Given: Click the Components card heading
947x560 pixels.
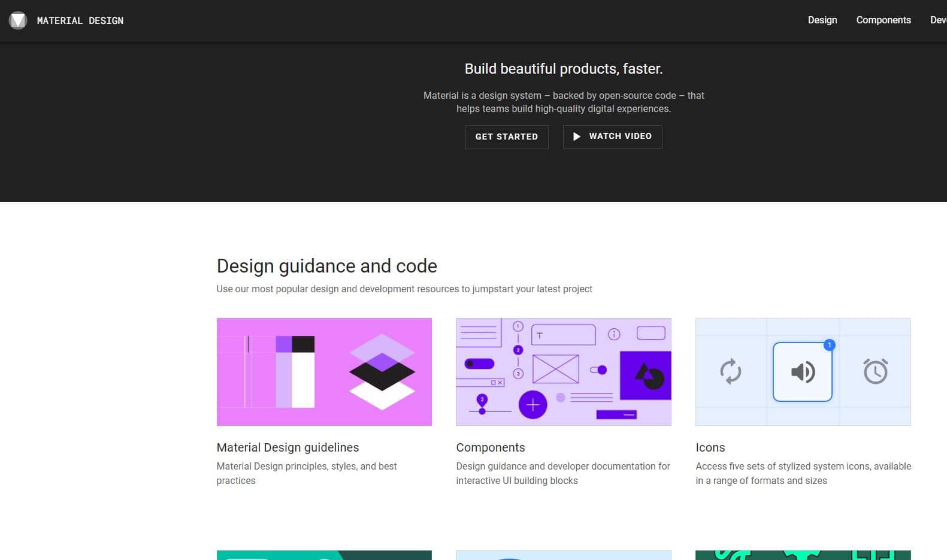Looking at the screenshot, I should (x=491, y=447).
